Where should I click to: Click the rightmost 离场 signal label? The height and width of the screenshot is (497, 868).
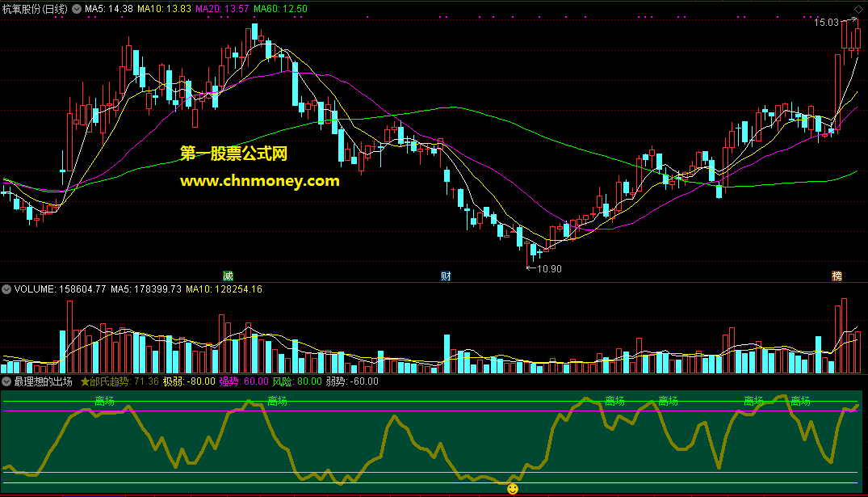click(800, 401)
